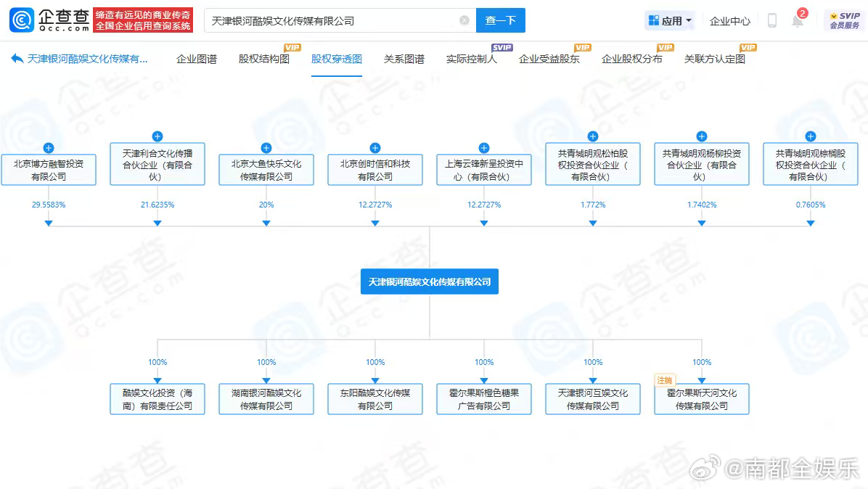Image resolution: width=868 pixels, height=489 pixels.
Task: Open 企业中心 link
Action: [729, 21]
